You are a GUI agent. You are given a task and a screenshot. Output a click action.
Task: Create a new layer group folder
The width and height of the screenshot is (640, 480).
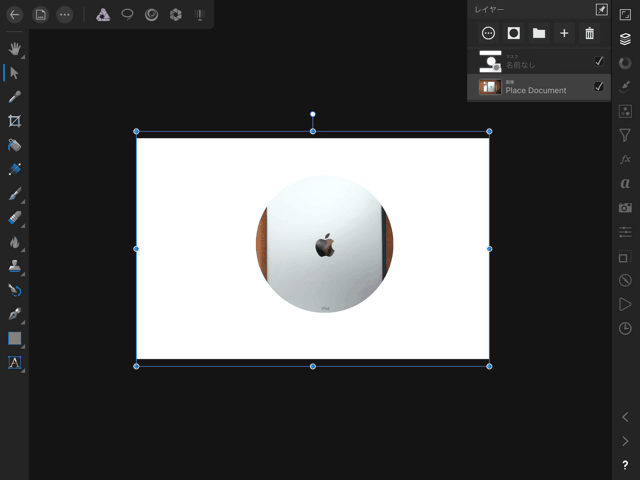(x=539, y=33)
